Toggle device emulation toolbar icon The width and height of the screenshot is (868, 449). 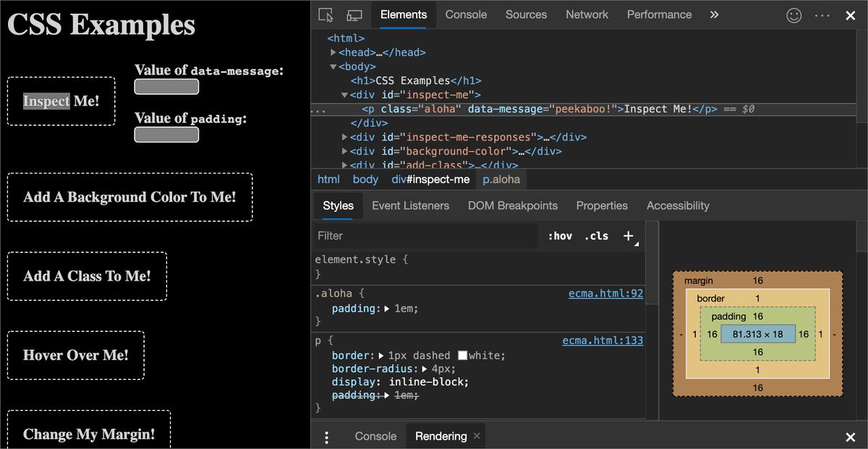(354, 14)
